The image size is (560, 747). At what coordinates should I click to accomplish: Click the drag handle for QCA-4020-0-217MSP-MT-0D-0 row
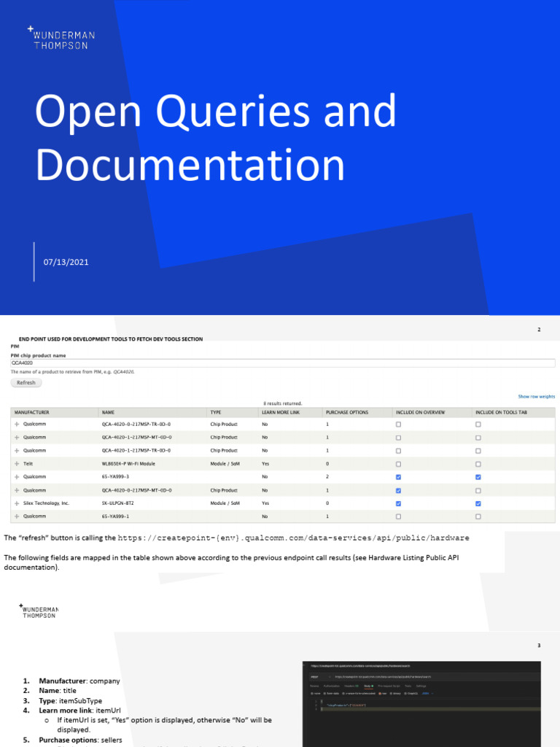click(x=17, y=490)
